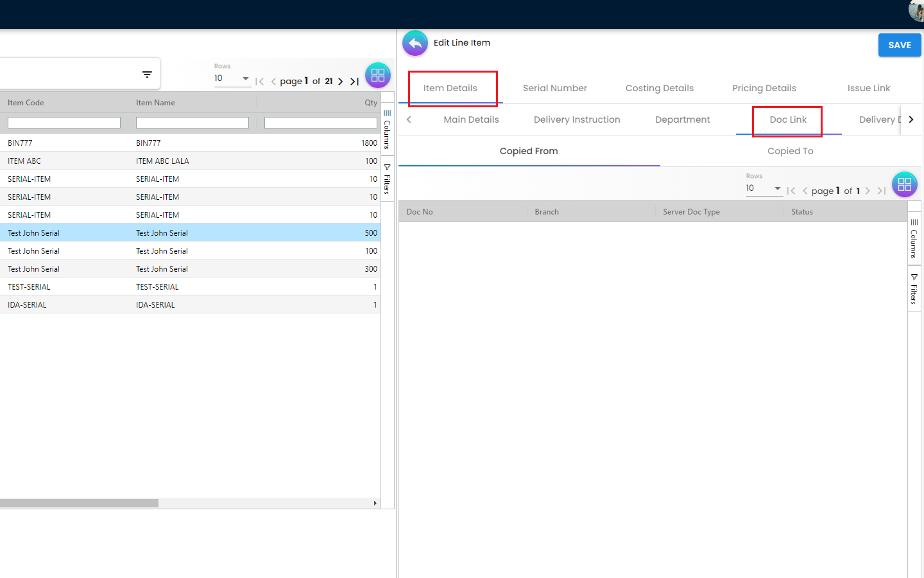Toggle the Columns side panel in item list

click(x=387, y=129)
